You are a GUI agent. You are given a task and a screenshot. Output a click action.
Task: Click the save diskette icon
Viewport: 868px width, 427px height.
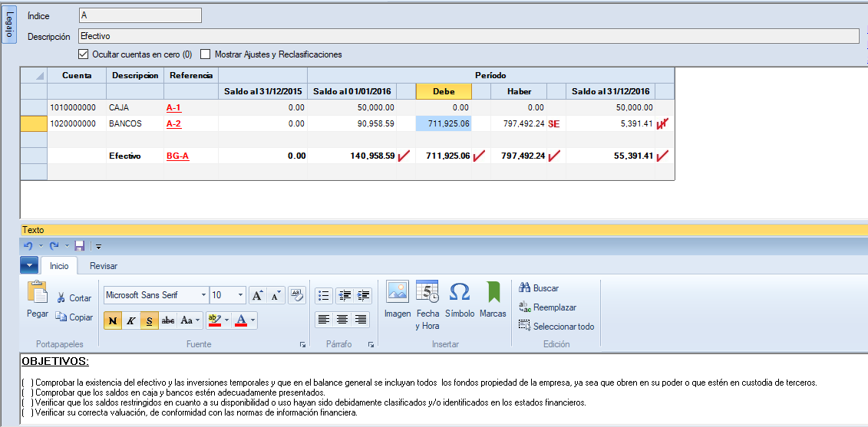pos(79,246)
